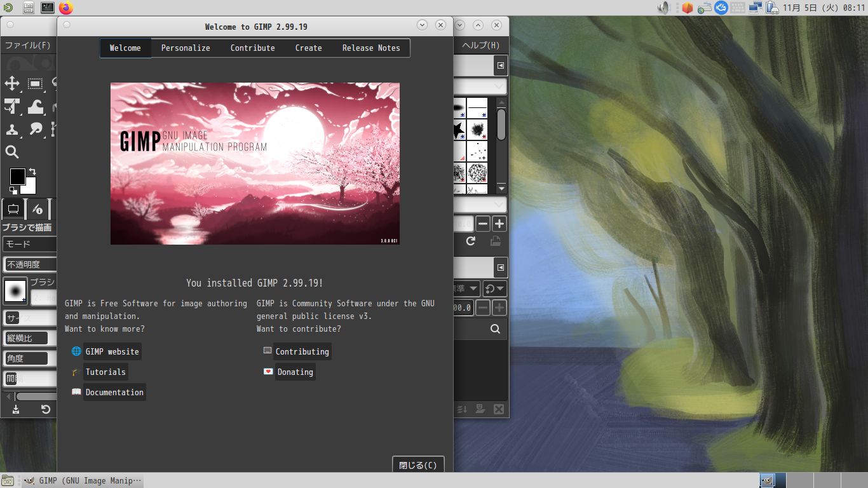The height and width of the screenshot is (488, 868).
Task: Launch the terminal from top panel
Action: (48, 8)
